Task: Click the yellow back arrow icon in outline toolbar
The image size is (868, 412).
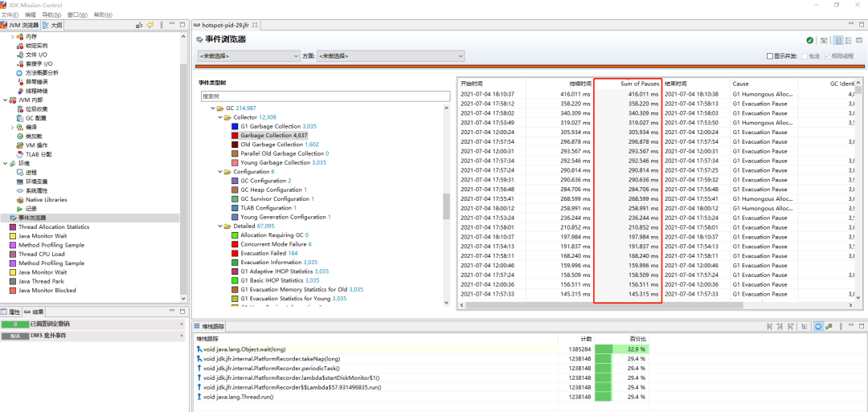Action: coord(150,26)
